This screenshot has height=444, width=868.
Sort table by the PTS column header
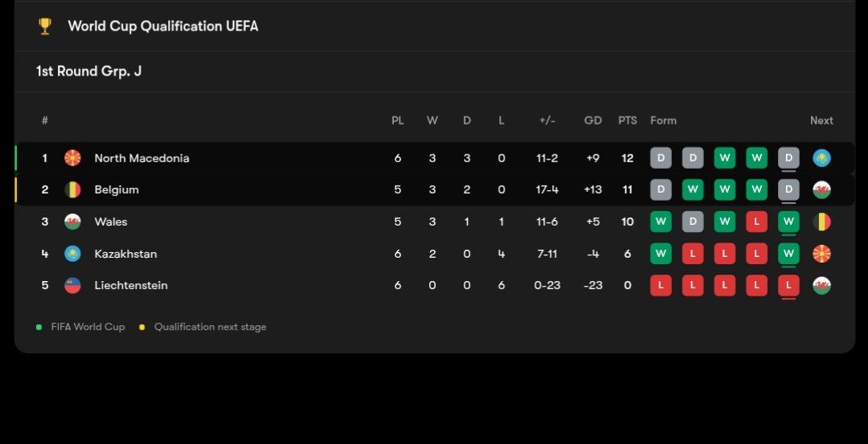[x=628, y=120]
